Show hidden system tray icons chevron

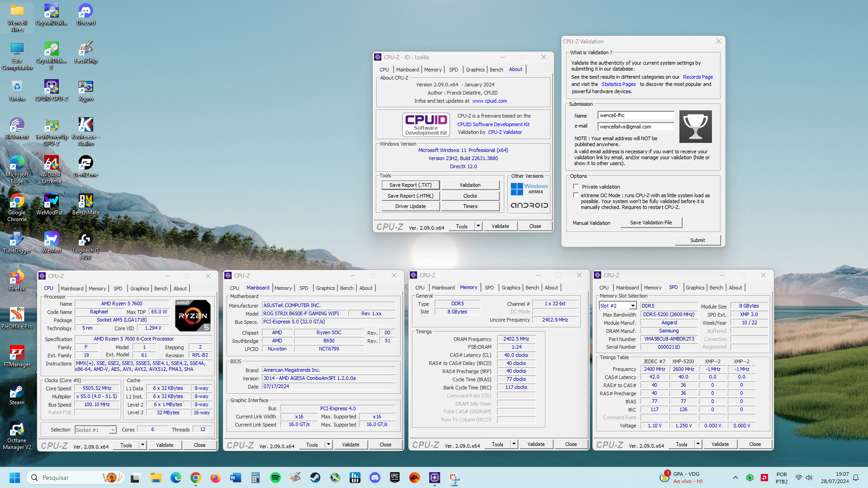coord(735,478)
